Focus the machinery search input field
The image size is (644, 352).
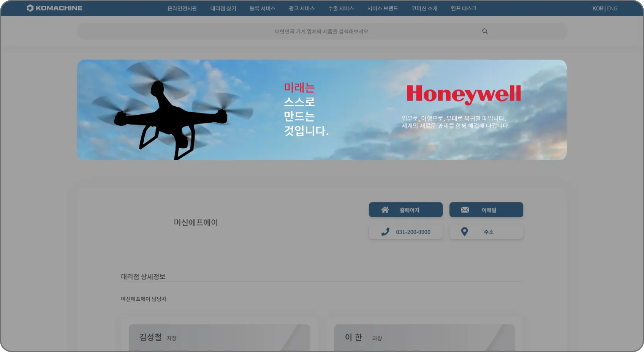[322, 31]
